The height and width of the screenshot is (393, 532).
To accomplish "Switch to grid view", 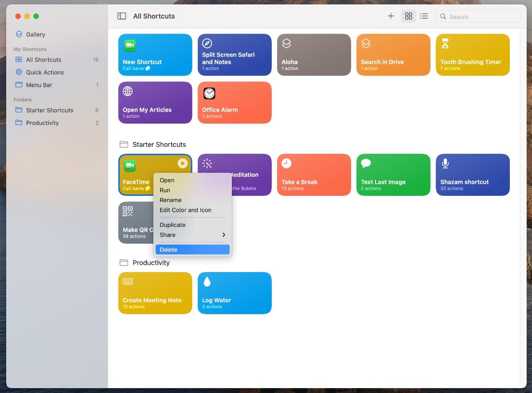I will [409, 16].
